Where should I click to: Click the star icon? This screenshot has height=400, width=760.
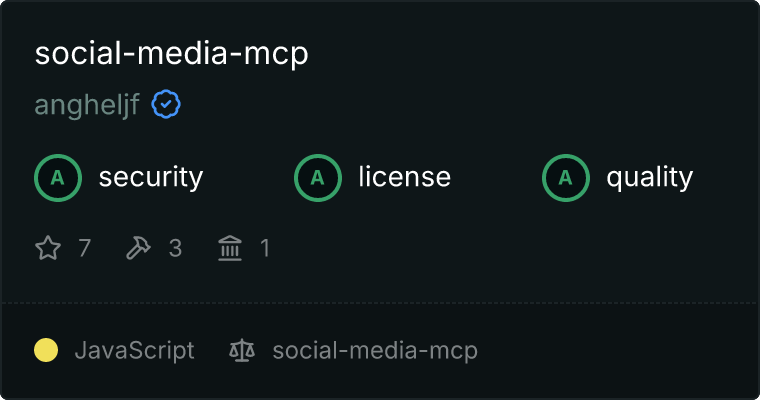[48, 248]
